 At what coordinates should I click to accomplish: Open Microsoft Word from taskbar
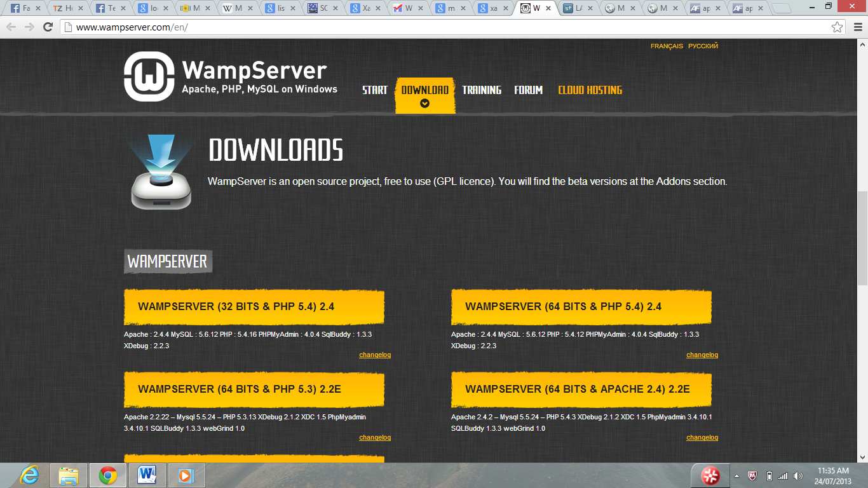point(147,475)
